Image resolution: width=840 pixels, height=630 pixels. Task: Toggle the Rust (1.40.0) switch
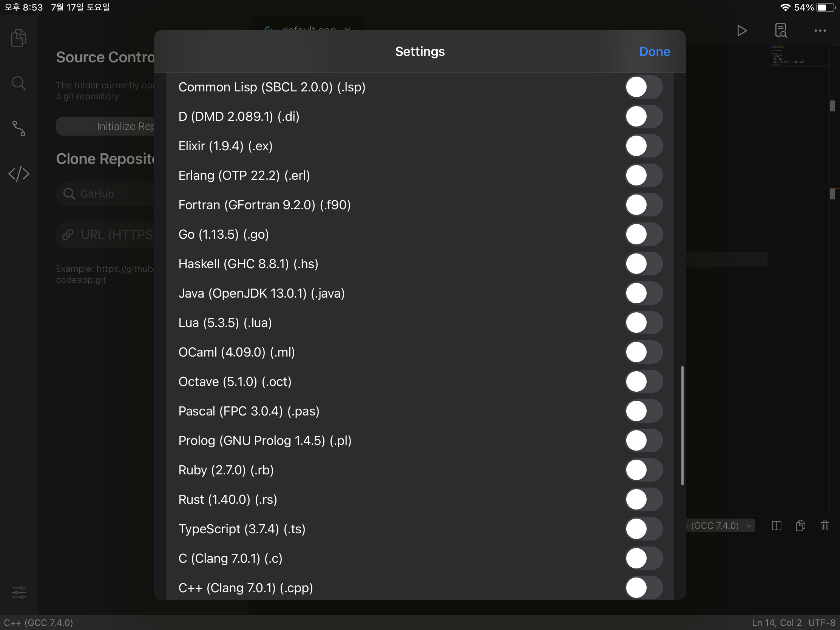tap(644, 499)
